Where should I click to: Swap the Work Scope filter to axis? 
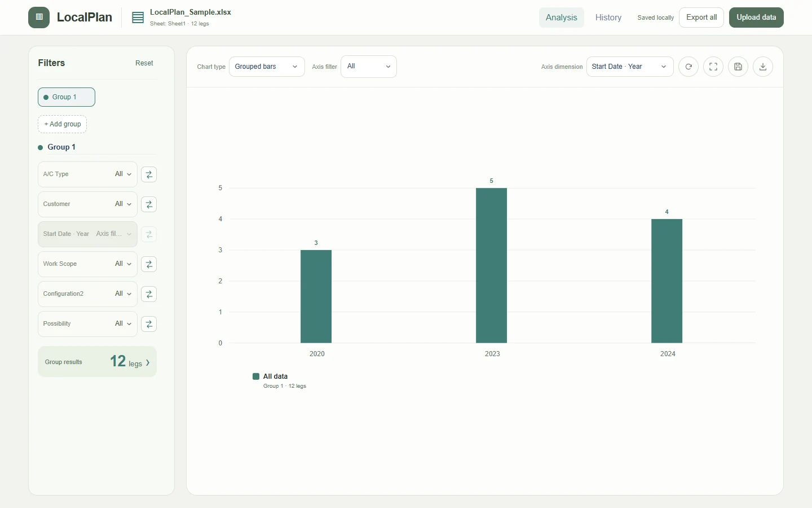(149, 264)
